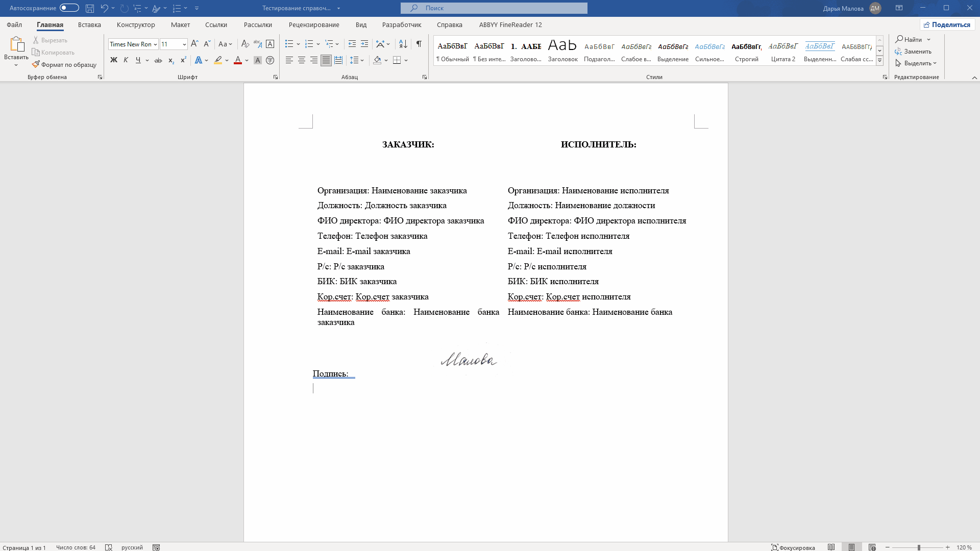Toggle italic К formatting
980x551 pixels.
pyautogui.click(x=126, y=60)
